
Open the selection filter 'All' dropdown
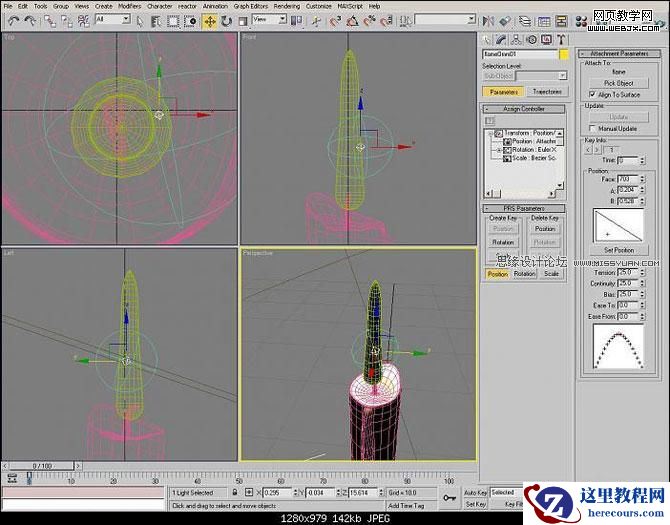[x=112, y=19]
